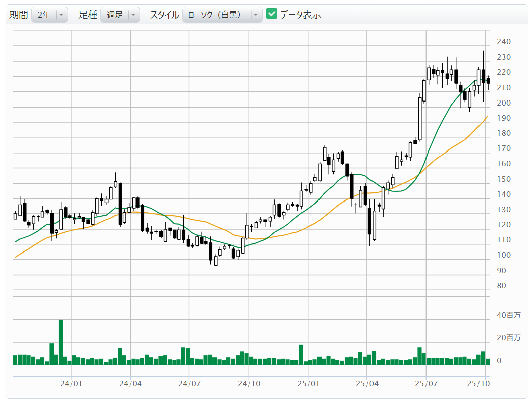The image size is (532, 403).
Task: Click the スタイル label text
Action: (164, 15)
